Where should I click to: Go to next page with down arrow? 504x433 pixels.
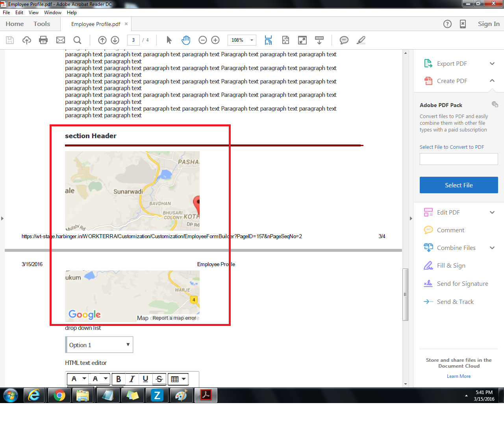click(x=115, y=40)
